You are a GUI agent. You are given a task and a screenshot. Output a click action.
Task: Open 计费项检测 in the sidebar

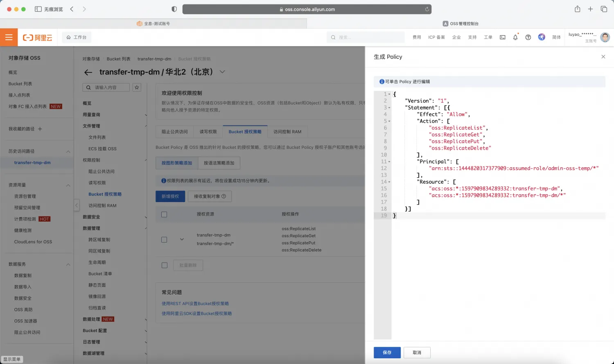(25, 219)
